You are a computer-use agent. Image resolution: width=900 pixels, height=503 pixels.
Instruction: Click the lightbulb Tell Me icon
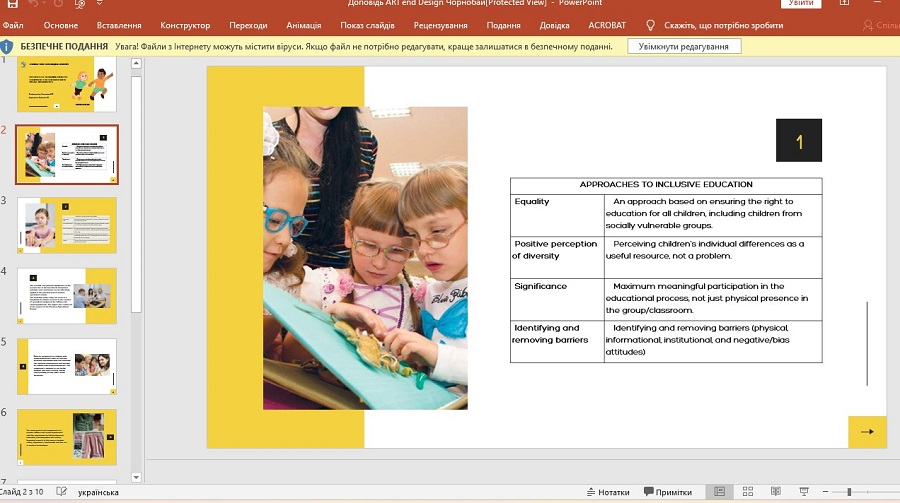point(650,25)
